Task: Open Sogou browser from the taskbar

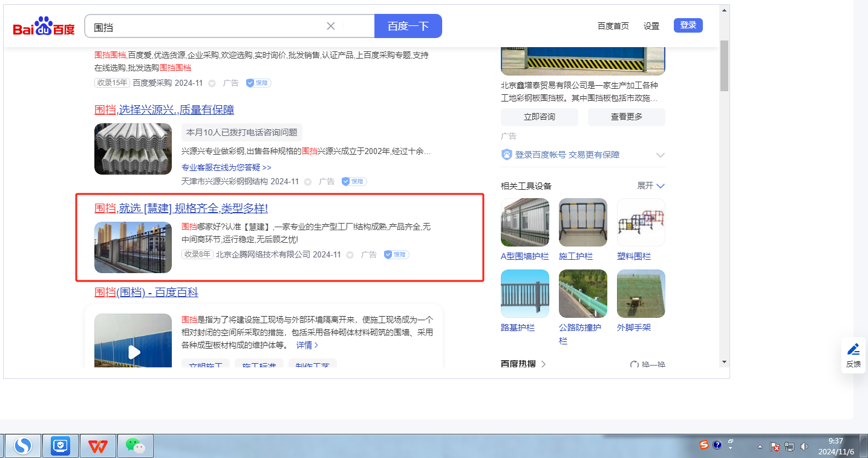Action: tap(23, 447)
